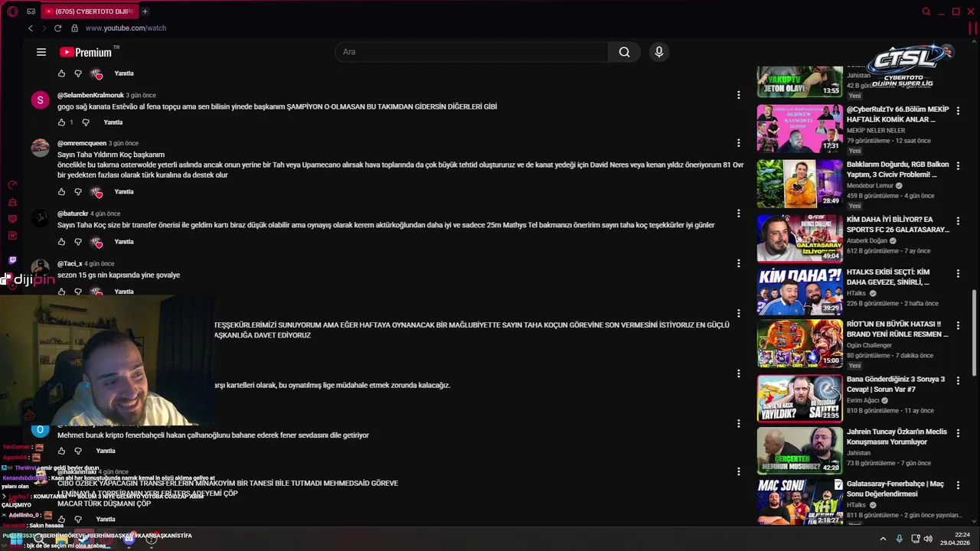The width and height of the screenshot is (980, 551).
Task: Click the youtube.com/watch address bar
Action: tap(126, 28)
